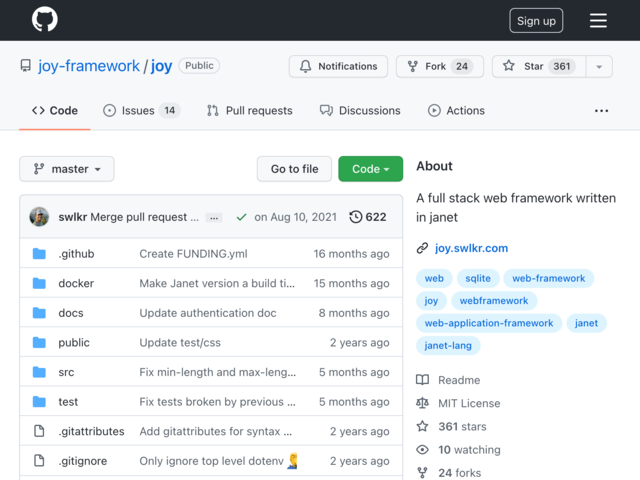Screen dimensions: 640x480
Task: Open the joy-framework organization link
Action: [x=89, y=66]
